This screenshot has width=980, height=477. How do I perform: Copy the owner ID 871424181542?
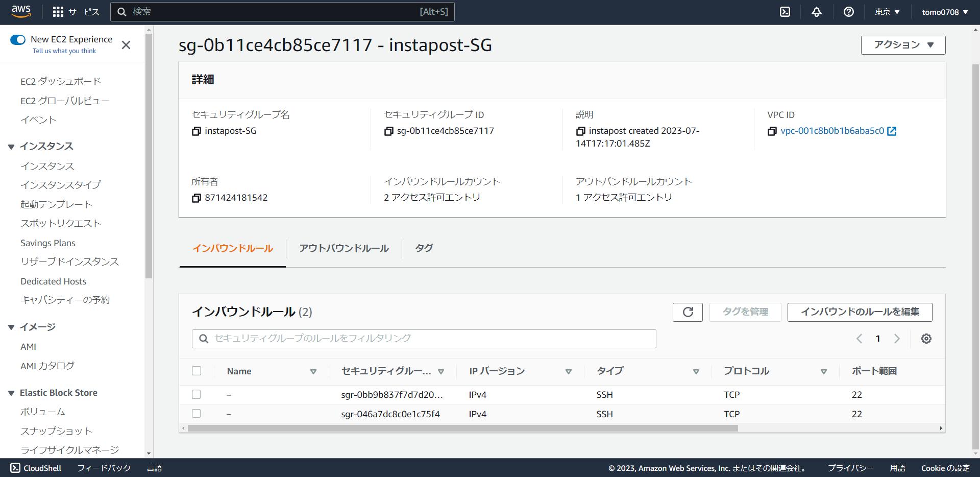pyautogui.click(x=196, y=198)
